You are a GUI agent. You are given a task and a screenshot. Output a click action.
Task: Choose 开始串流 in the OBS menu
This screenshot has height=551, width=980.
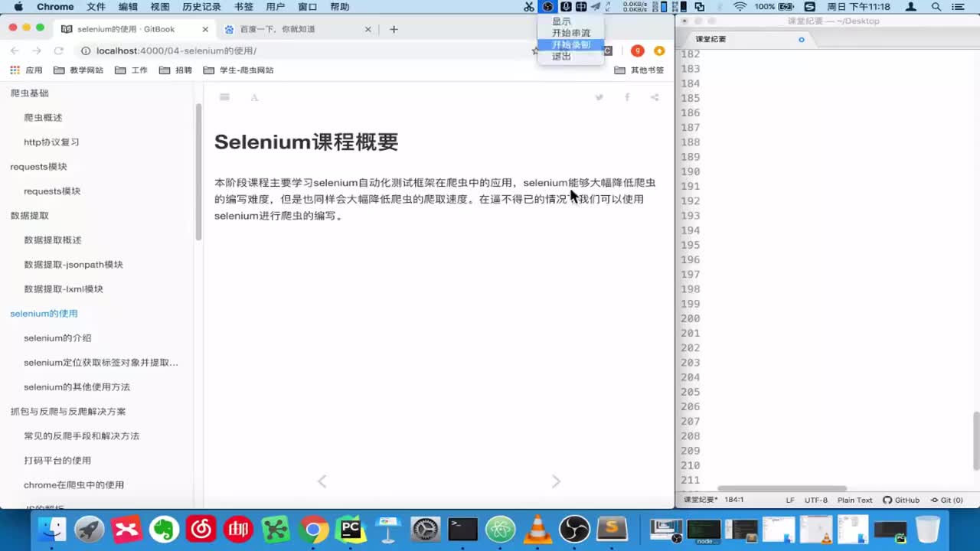pos(571,33)
